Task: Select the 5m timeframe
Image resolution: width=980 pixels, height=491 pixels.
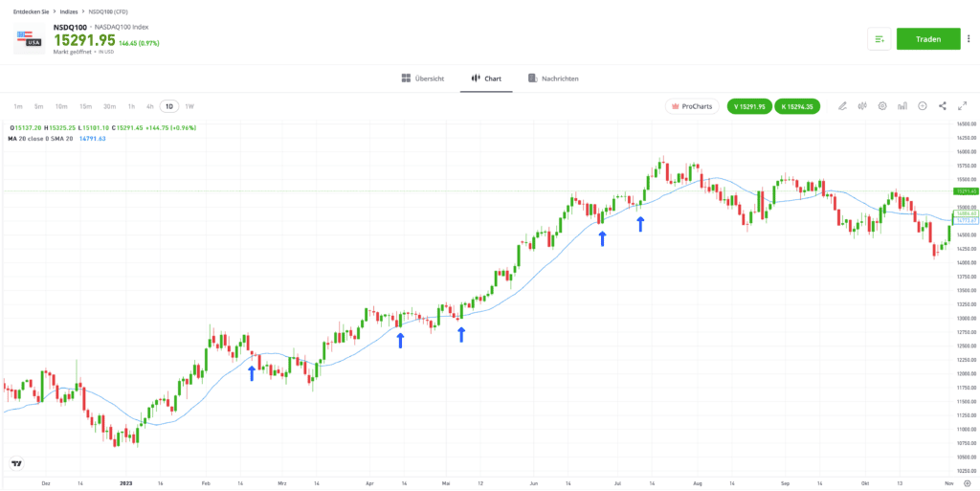Action: click(x=38, y=106)
